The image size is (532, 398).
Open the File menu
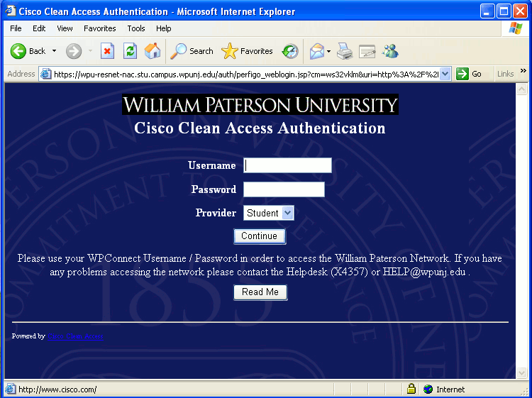click(x=16, y=28)
